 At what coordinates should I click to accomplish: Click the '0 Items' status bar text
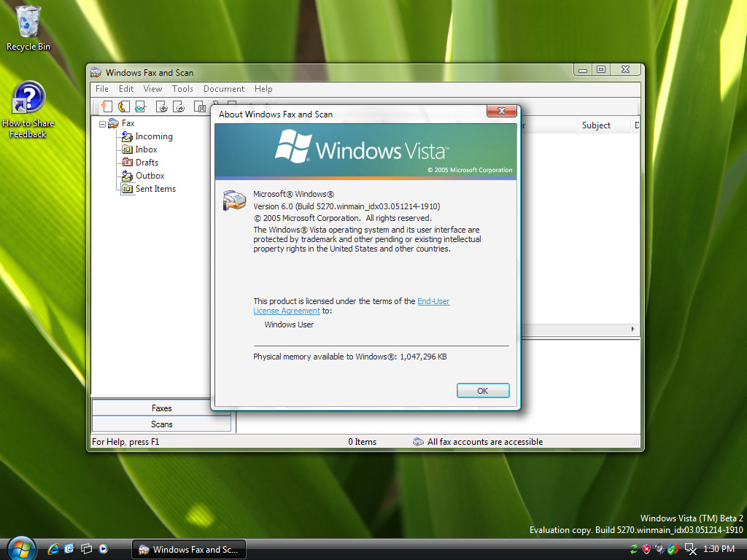(x=362, y=442)
